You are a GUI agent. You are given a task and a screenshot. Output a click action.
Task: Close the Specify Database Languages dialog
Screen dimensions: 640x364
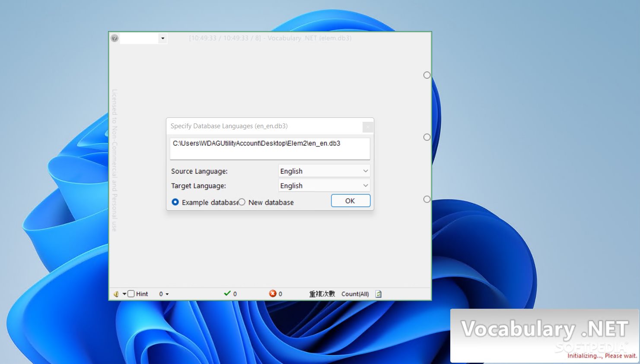coord(368,127)
